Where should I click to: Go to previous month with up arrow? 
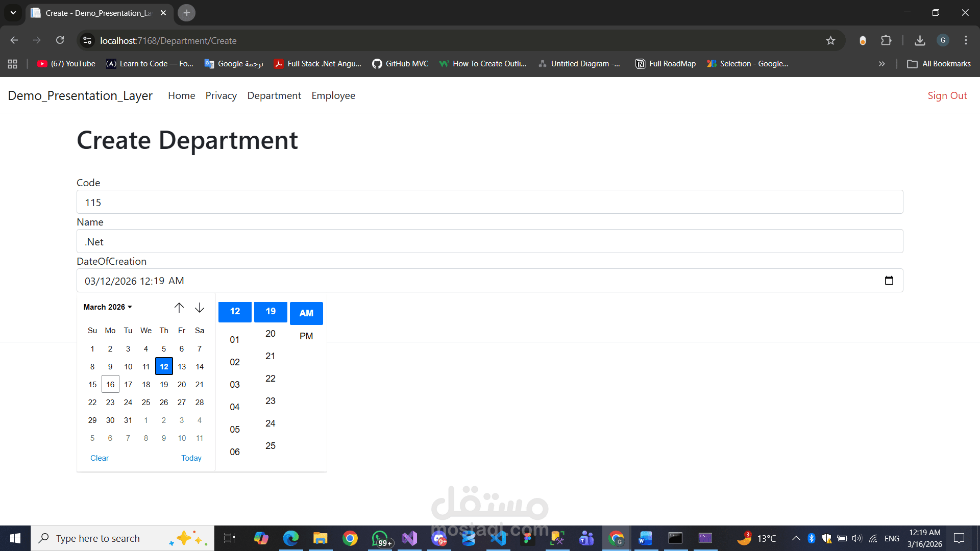pyautogui.click(x=179, y=307)
